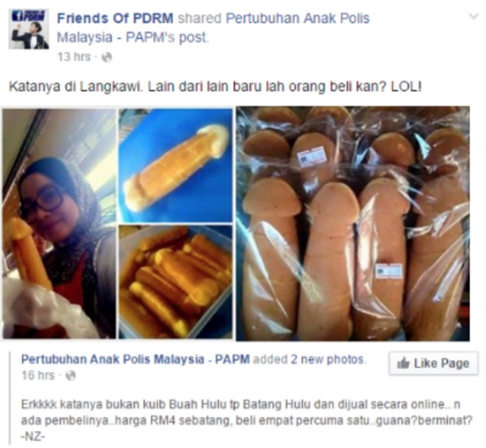Open the photo of items in plastic container
The width and height of the screenshot is (486, 448).
click(176, 282)
